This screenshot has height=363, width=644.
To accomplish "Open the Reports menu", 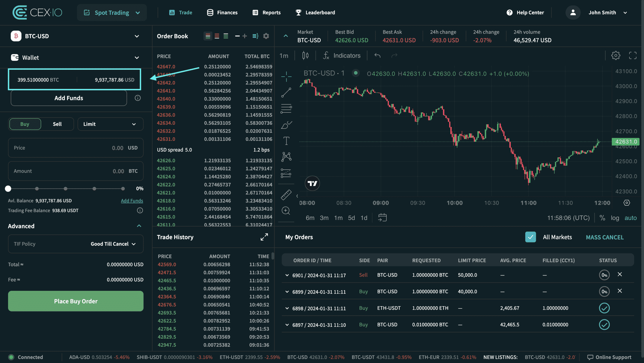I will [266, 13].
